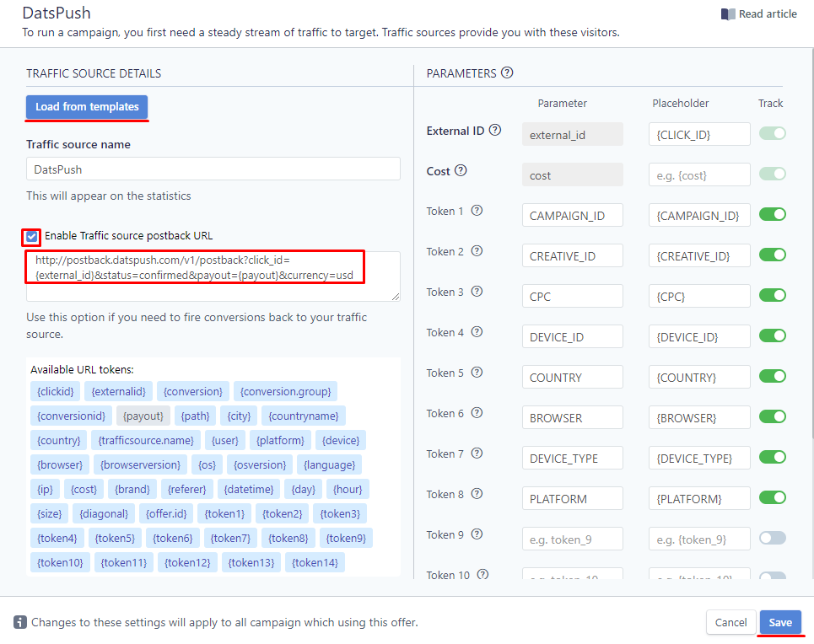Click Token 9 parameter empty field
814x644 pixels.
click(x=573, y=539)
